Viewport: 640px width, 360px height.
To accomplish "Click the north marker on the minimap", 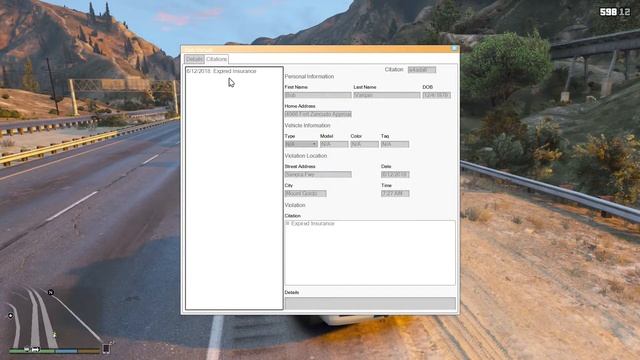I will pos(51,292).
